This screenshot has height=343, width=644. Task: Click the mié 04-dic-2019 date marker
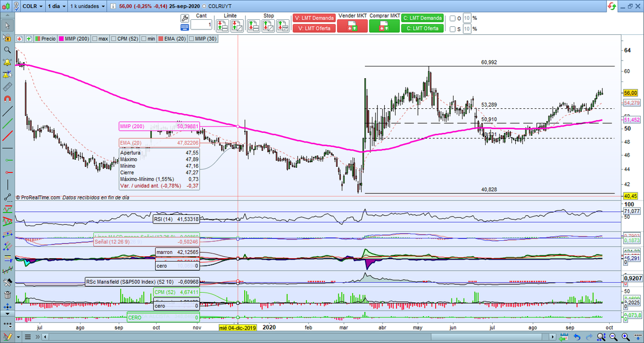(x=238, y=327)
